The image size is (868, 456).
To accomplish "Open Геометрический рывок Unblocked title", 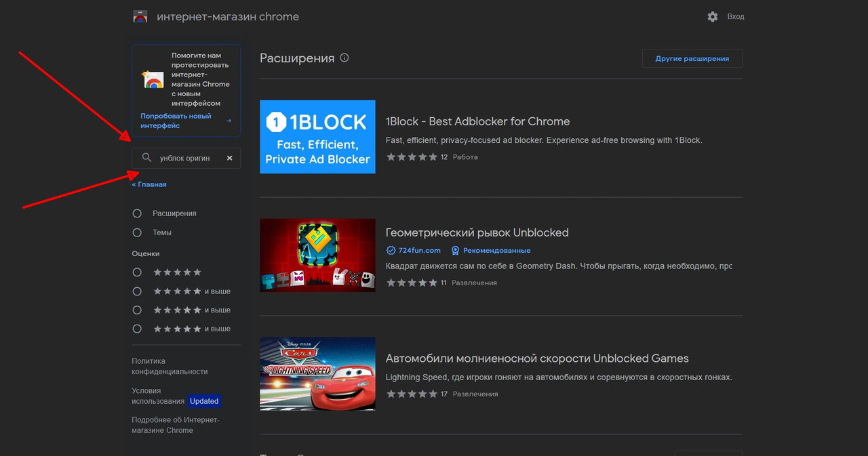I will coord(477,232).
